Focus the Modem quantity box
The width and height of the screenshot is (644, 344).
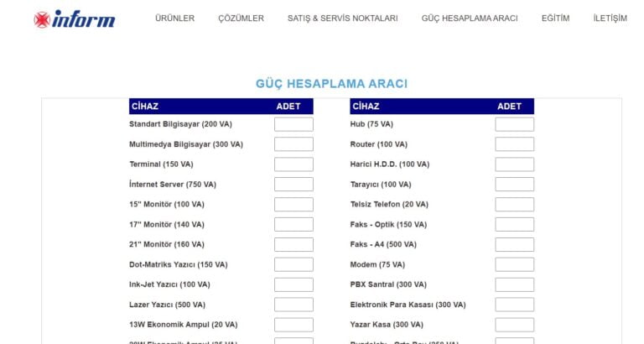click(x=514, y=264)
